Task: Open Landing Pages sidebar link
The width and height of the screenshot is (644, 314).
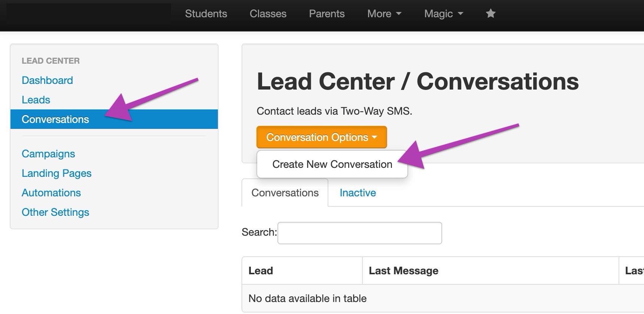Action: point(57,173)
